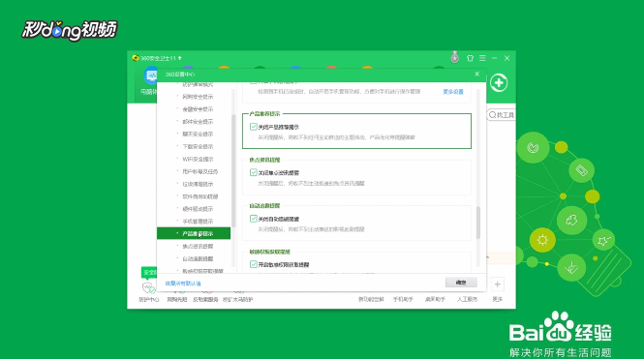The width and height of the screenshot is (644, 359).
Task: Click the upgrade arrow next to 360安全卫士11
Action: pyautogui.click(x=180, y=58)
